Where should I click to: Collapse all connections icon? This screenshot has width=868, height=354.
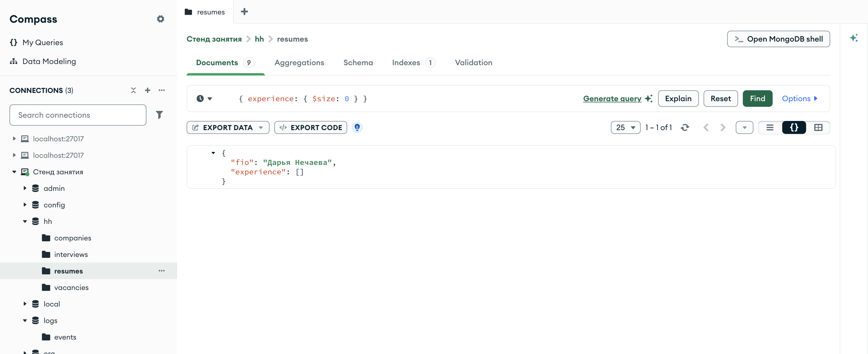(133, 90)
